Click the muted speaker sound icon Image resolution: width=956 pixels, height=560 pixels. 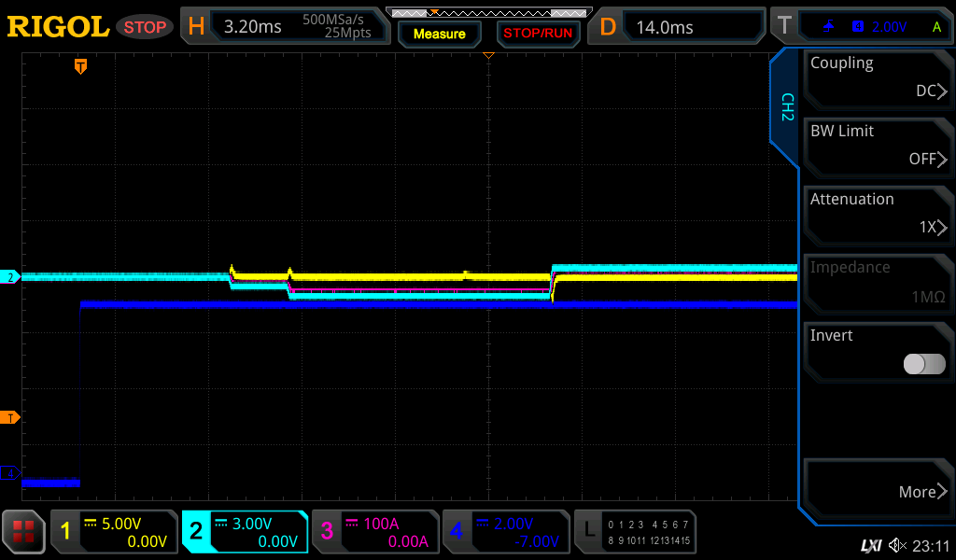click(897, 545)
